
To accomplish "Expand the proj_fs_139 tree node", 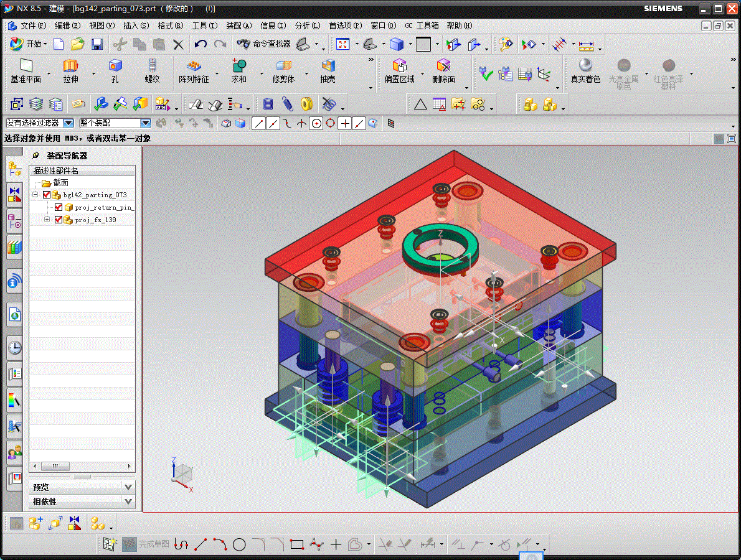I will [x=47, y=220].
